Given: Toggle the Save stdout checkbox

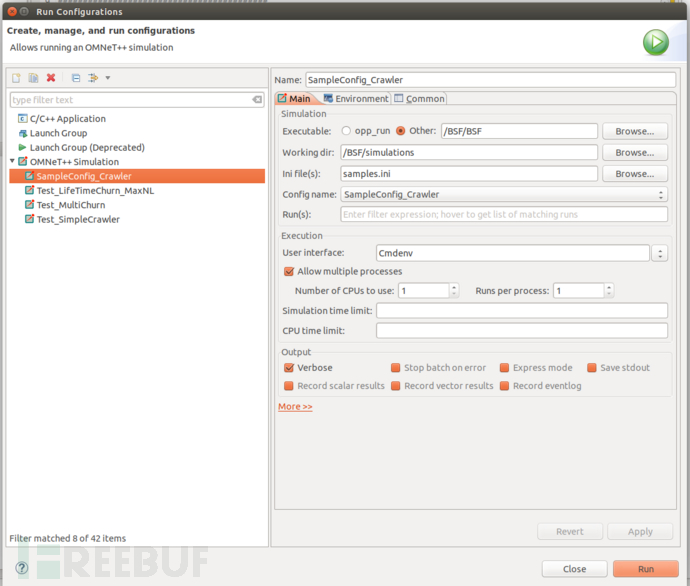Looking at the screenshot, I should tap(592, 367).
